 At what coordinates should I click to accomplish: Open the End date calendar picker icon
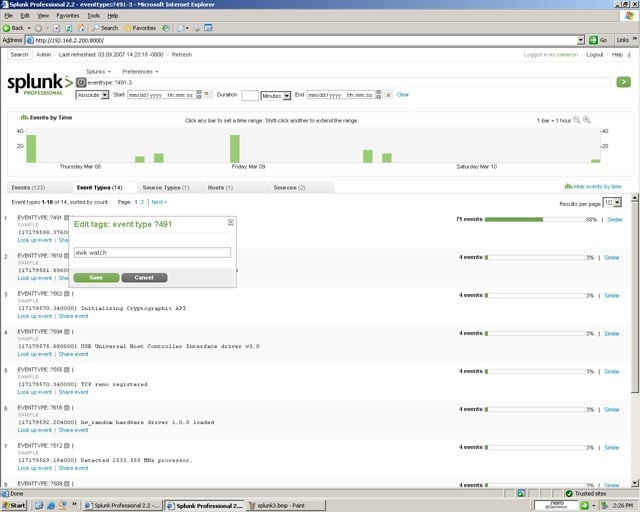(388, 95)
